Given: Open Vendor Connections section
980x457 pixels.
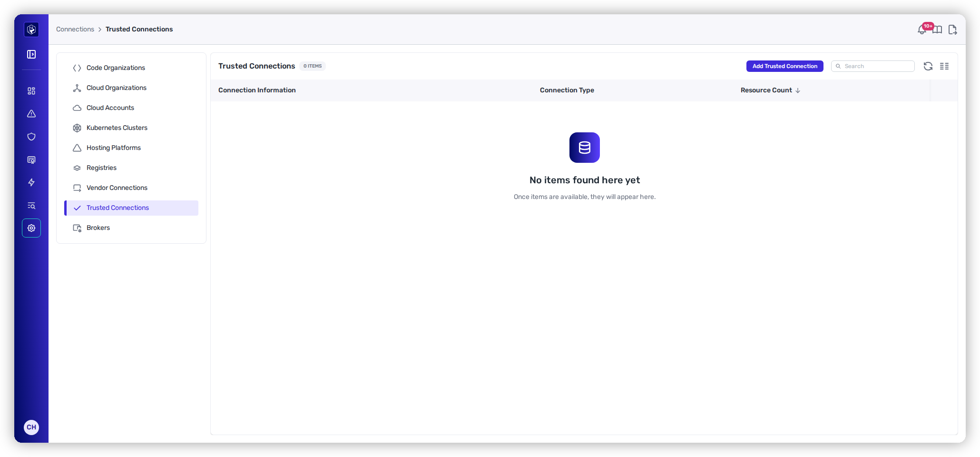Looking at the screenshot, I should (131, 188).
